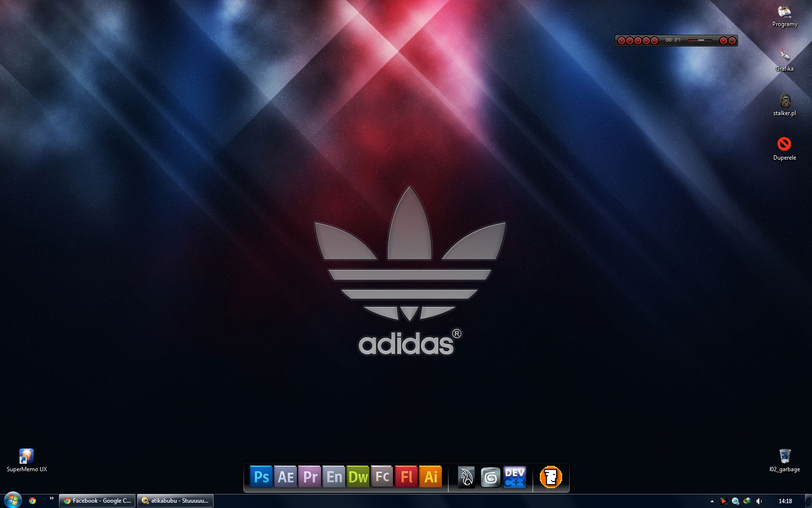
Task: Pause playback on the media widget
Action: click(630, 41)
